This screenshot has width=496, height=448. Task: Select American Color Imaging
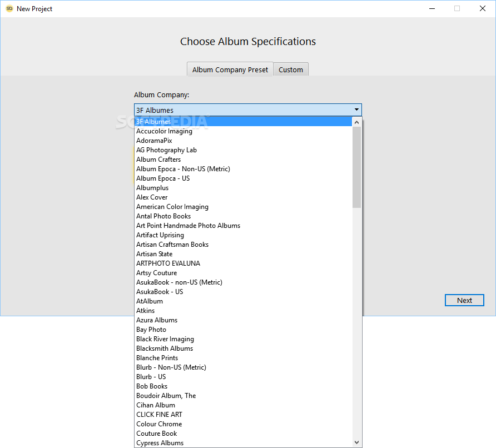[243, 207]
